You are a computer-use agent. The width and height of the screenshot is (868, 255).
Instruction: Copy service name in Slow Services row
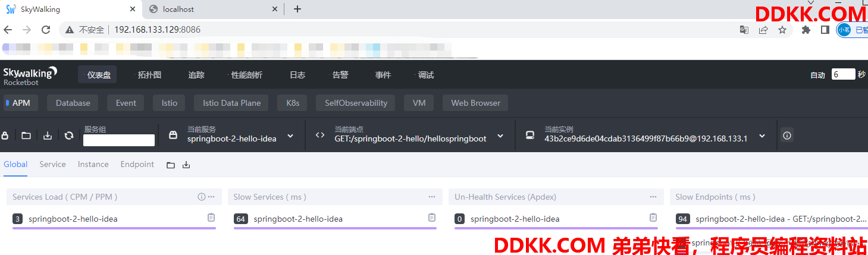point(432,218)
